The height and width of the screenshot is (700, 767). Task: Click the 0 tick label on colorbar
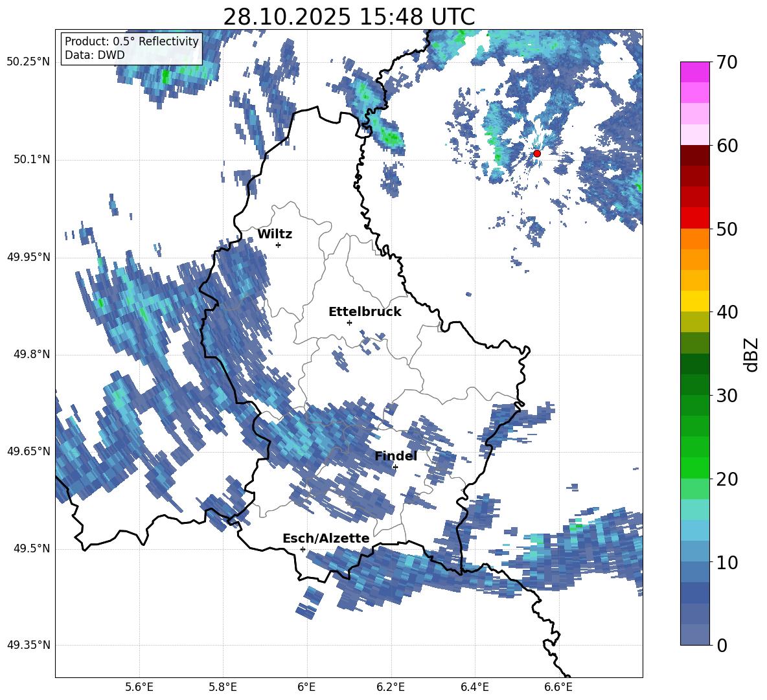[x=722, y=646]
